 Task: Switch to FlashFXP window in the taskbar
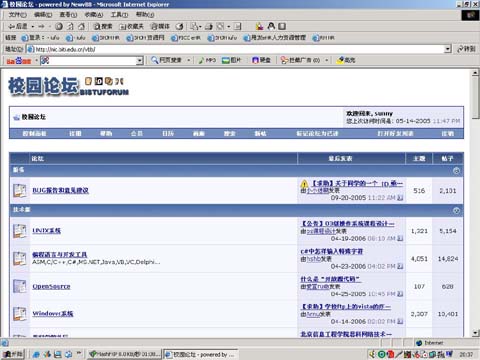coord(125,354)
